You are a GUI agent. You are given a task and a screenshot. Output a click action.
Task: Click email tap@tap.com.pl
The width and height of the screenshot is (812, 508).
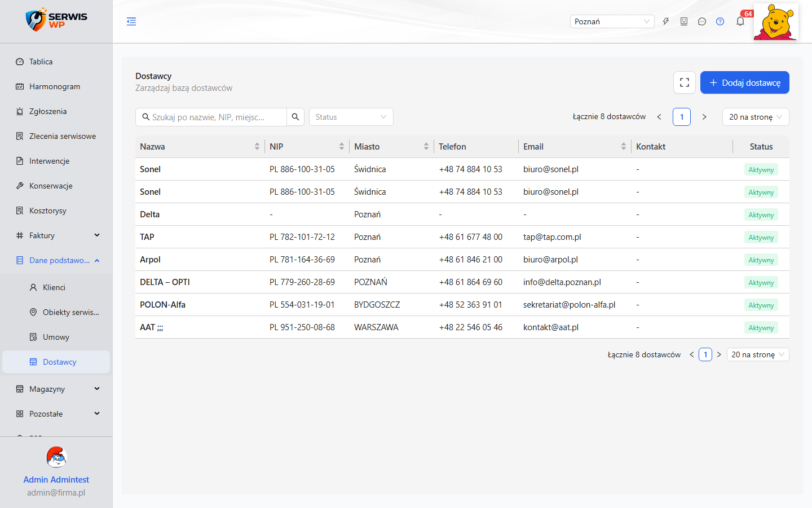(552, 237)
